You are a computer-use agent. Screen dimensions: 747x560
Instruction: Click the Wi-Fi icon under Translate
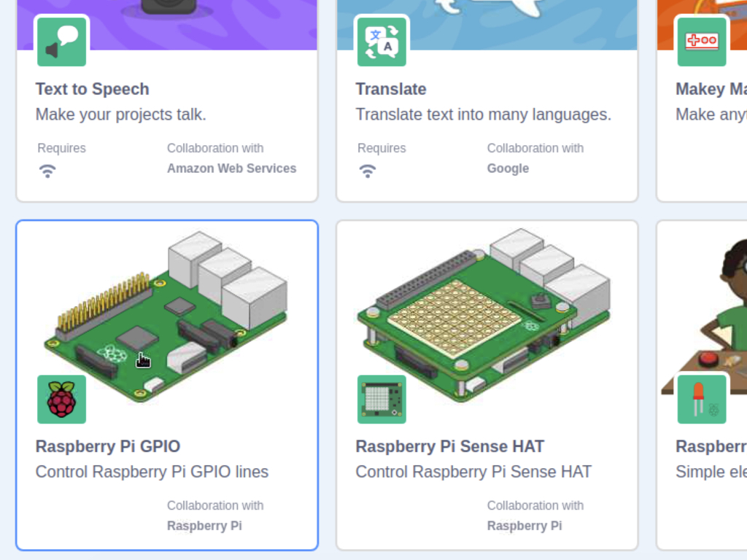368,171
